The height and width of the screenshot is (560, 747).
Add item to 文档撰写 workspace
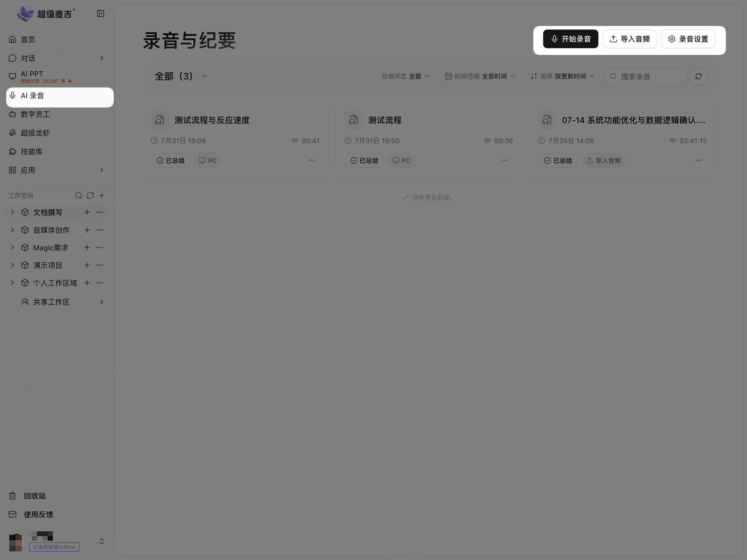[x=87, y=212]
